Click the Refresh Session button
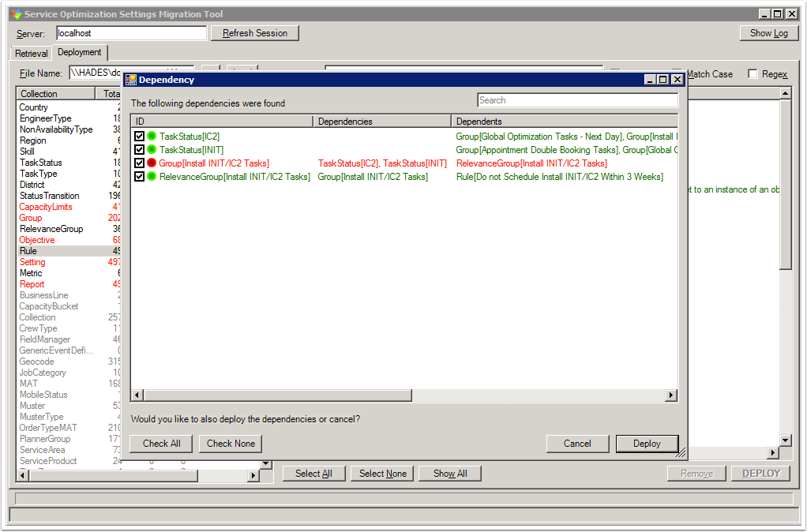 click(x=255, y=33)
